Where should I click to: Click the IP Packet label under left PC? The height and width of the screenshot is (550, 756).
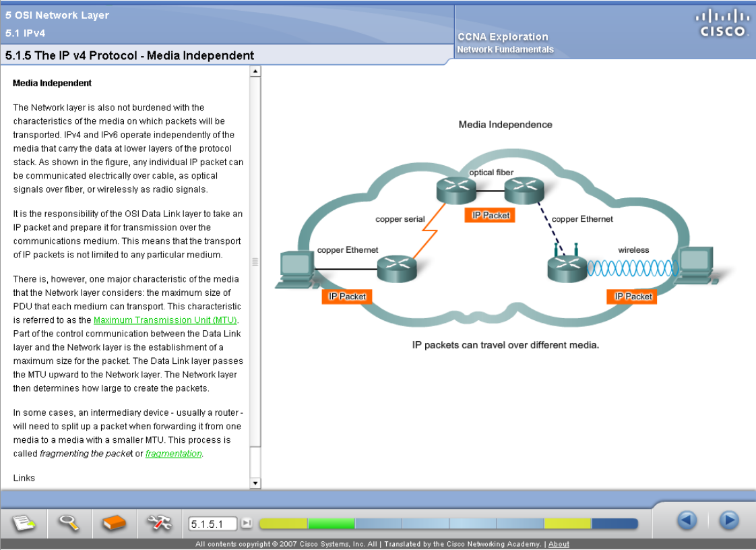(347, 296)
